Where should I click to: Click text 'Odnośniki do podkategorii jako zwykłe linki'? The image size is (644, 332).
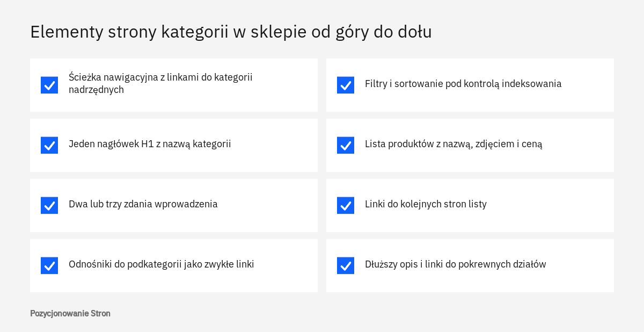pos(162,264)
